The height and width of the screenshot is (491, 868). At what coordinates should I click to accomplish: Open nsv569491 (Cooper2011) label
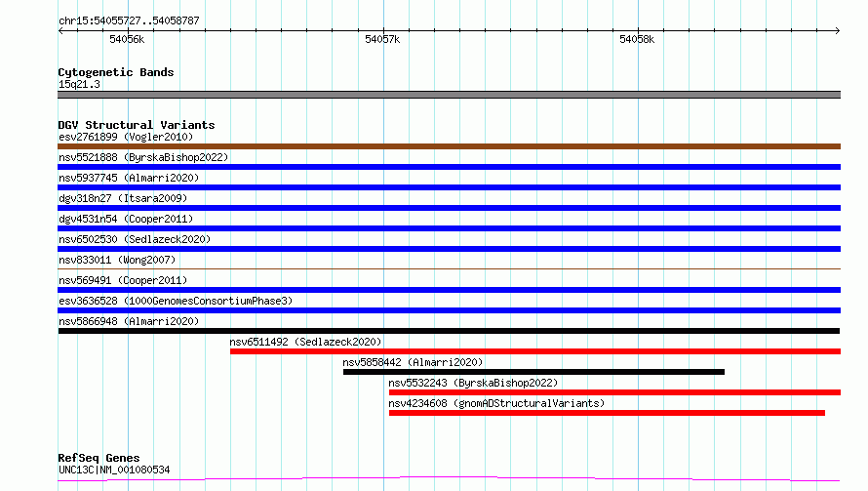tap(123, 280)
